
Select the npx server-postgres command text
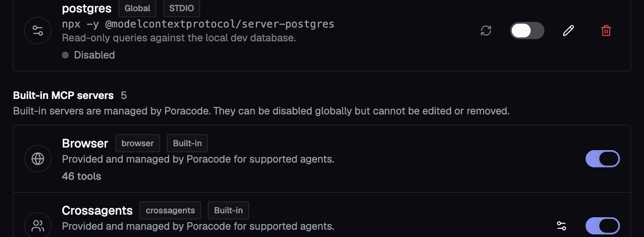click(x=198, y=24)
